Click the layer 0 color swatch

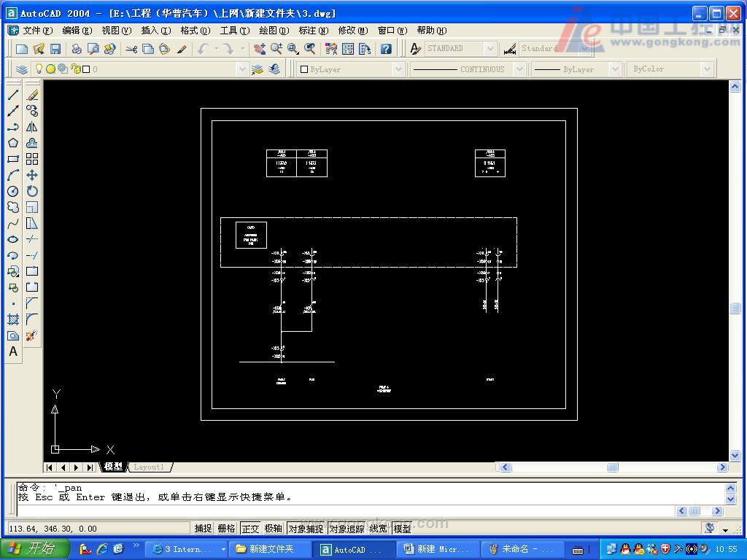coord(86,69)
